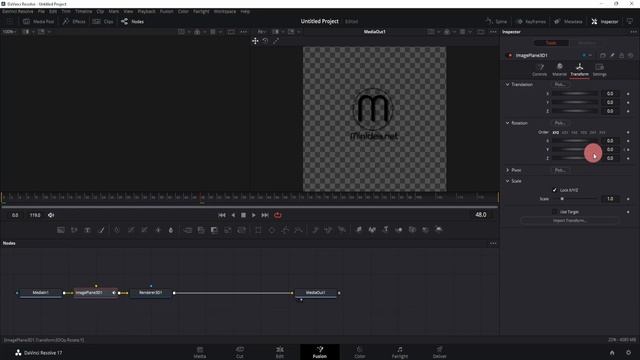Toggle audio mute speaker icon
This screenshot has width=640, height=360.
[51, 215]
